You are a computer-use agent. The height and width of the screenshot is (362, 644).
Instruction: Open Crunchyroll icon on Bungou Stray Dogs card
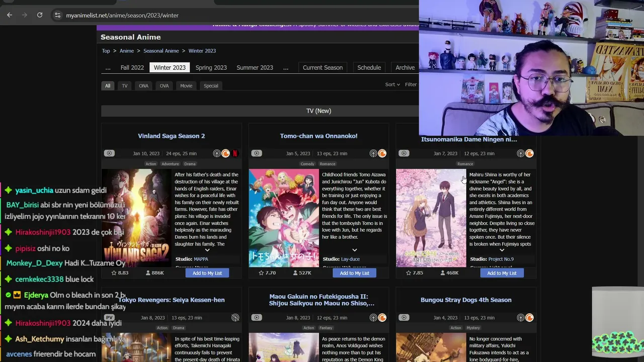point(530,318)
